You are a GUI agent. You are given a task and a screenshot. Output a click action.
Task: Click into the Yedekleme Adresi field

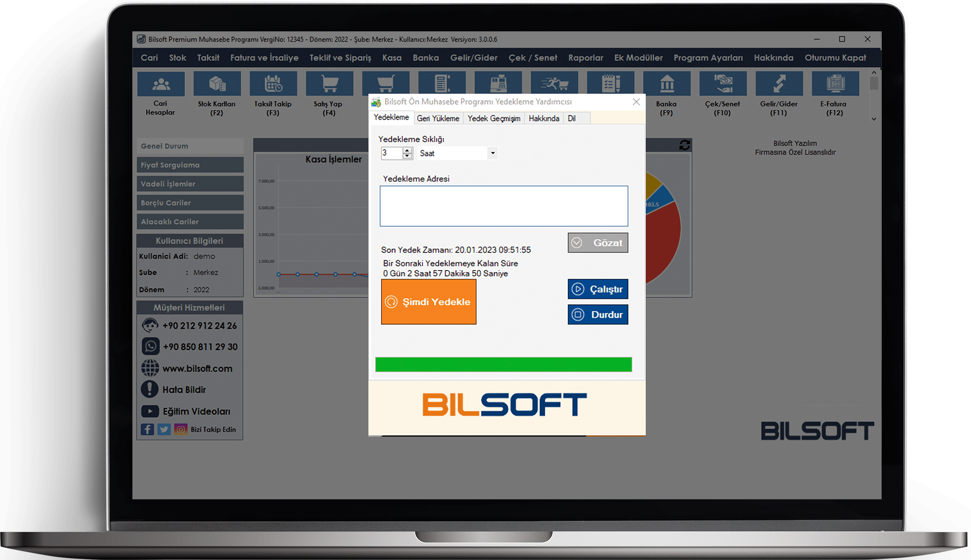point(504,206)
